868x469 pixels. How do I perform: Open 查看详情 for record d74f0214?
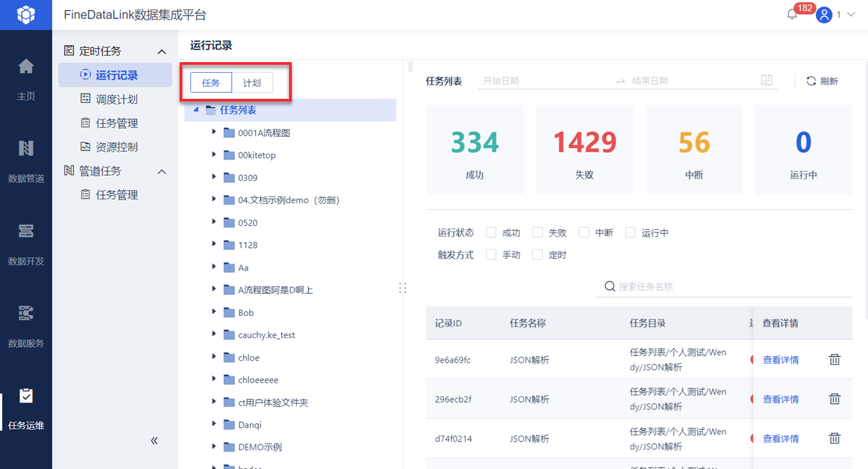coord(781,439)
